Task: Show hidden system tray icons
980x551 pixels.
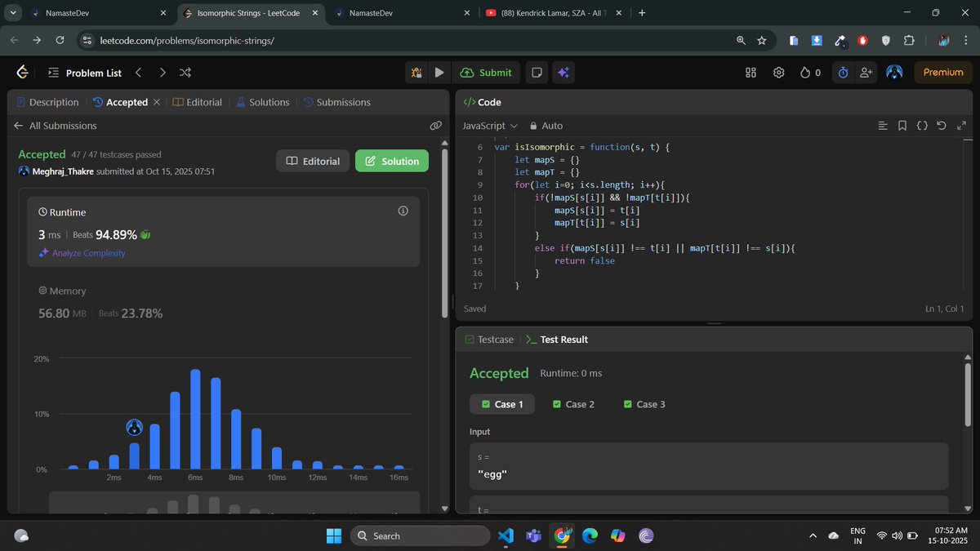Action: (812, 535)
